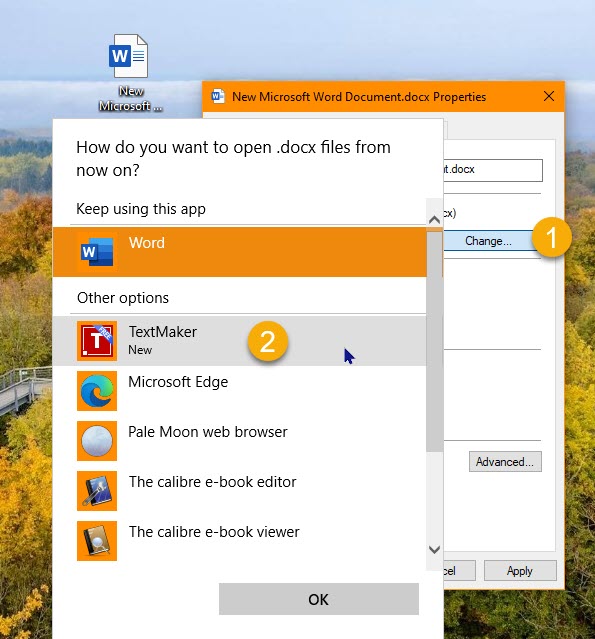The width and height of the screenshot is (595, 639).
Task: Choose the TextMaker app icon
Action: tap(97, 341)
